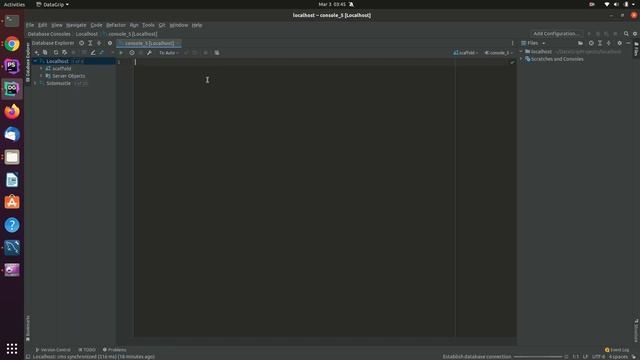Open the Git menu
The width and height of the screenshot is (640, 360).
tap(162, 25)
